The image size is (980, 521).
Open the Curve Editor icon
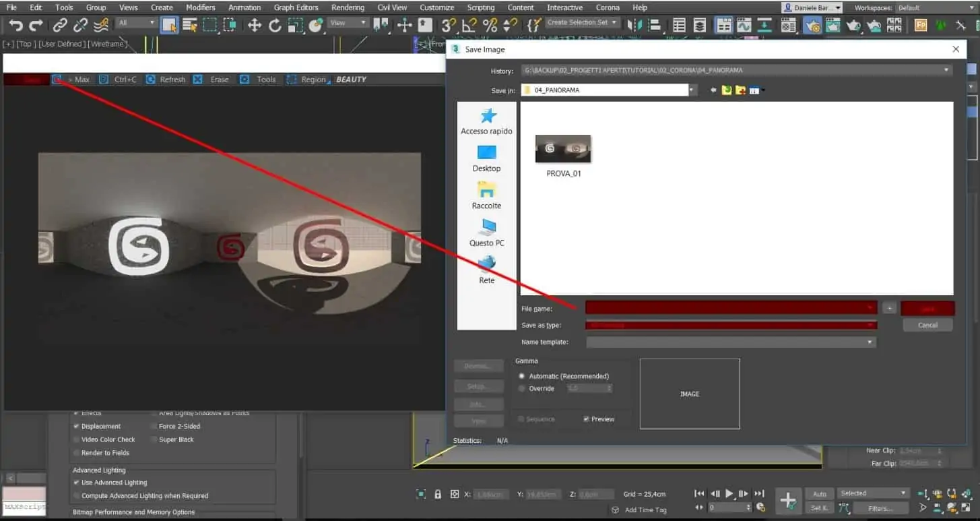(744, 26)
